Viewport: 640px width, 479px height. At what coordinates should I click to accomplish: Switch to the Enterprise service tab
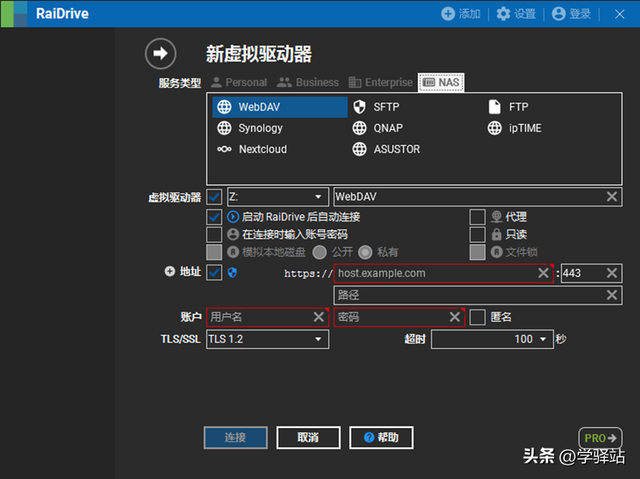(x=381, y=82)
